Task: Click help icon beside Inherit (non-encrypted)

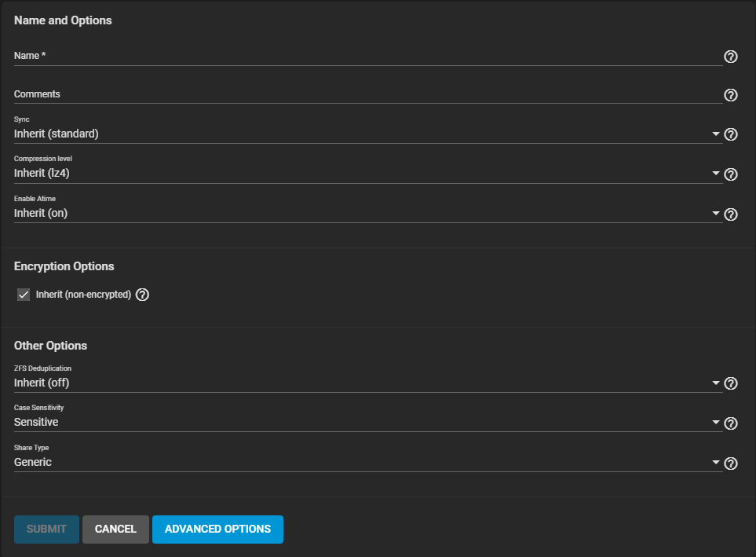Action: pyautogui.click(x=142, y=295)
